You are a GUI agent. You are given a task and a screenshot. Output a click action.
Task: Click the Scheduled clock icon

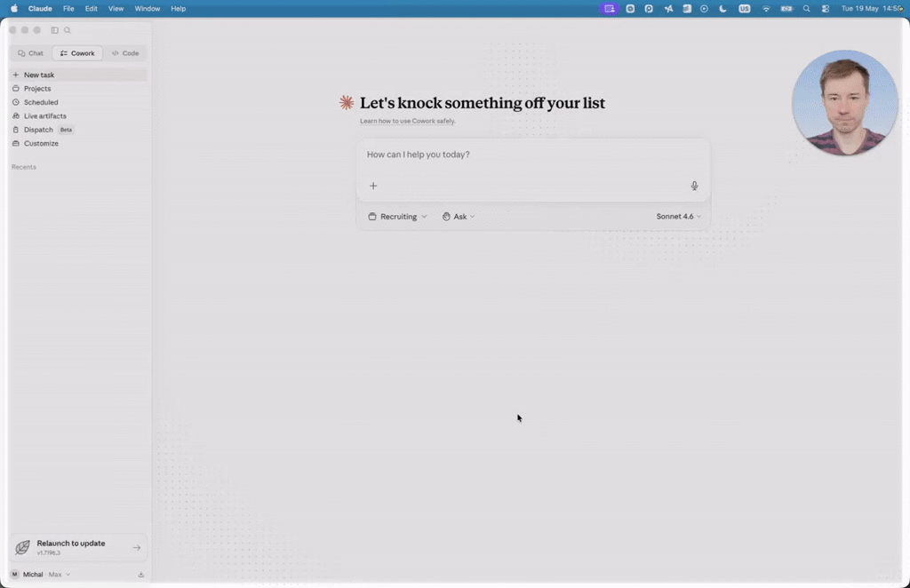[16, 102]
